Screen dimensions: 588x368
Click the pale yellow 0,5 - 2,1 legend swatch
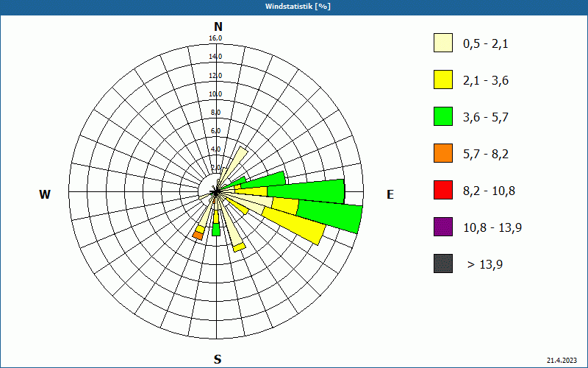click(443, 43)
